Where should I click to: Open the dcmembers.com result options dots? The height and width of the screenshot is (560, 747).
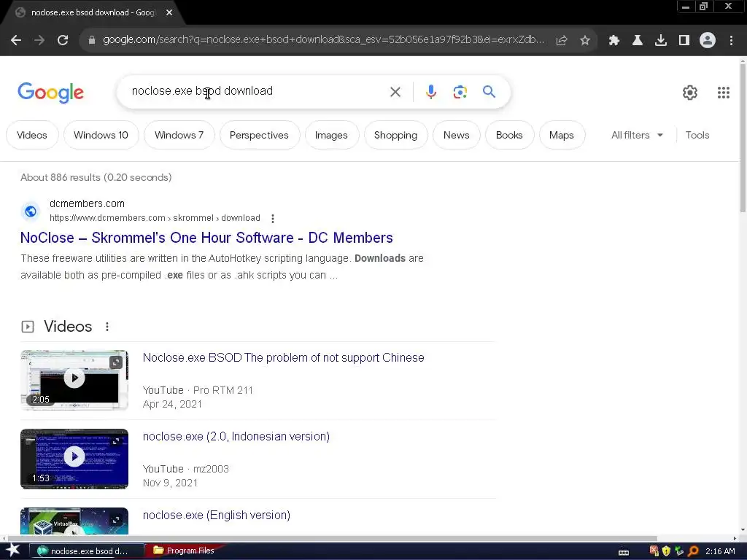click(273, 219)
